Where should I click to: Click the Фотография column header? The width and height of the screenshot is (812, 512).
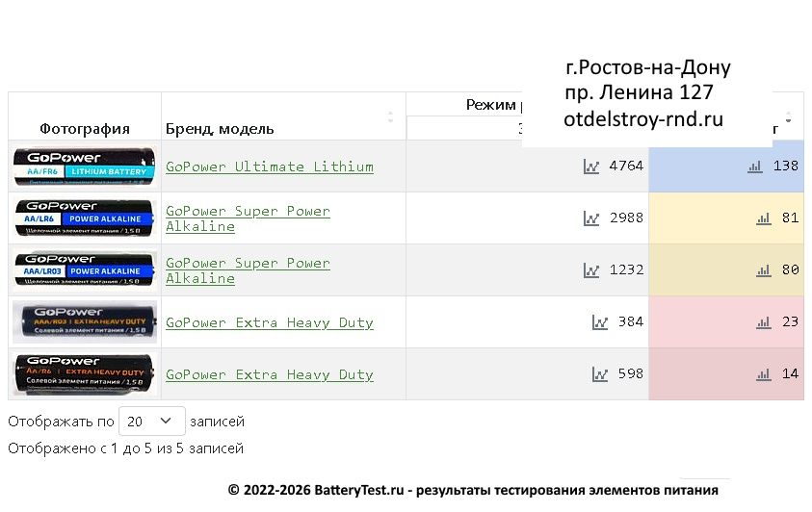coord(85,128)
